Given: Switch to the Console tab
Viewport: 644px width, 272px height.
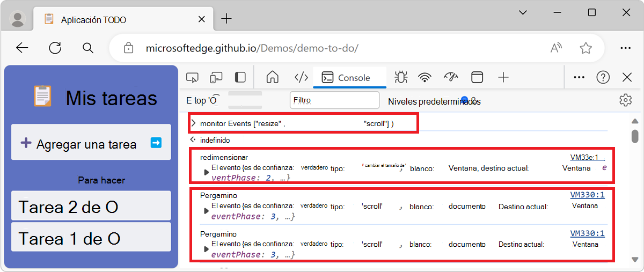Looking at the screenshot, I should 349,78.
